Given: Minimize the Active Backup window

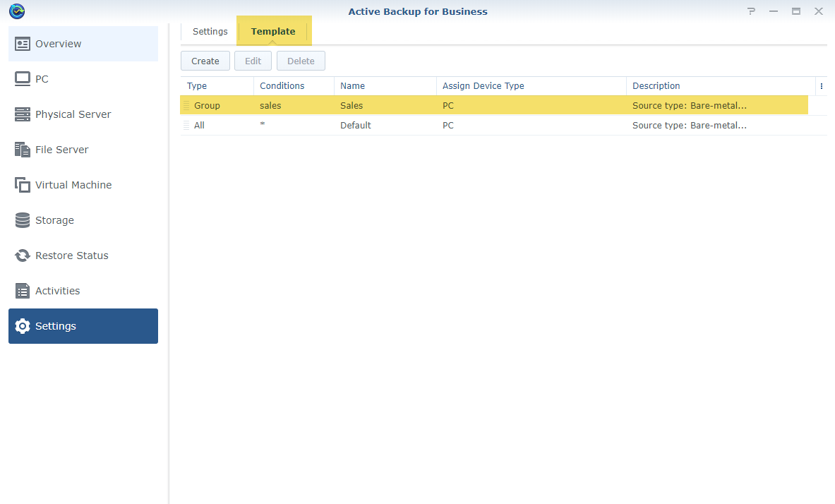Looking at the screenshot, I should pyautogui.click(x=773, y=11).
